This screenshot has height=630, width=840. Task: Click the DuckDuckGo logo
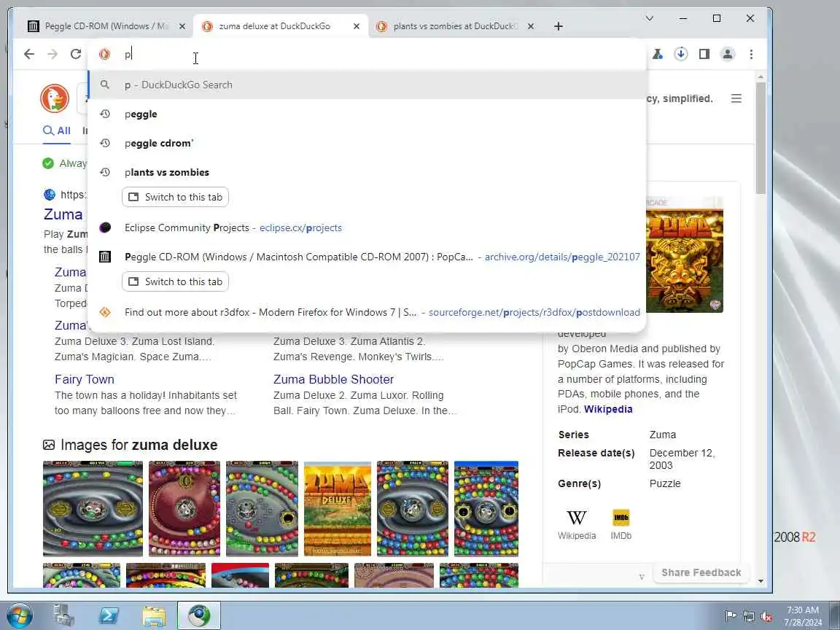55,98
